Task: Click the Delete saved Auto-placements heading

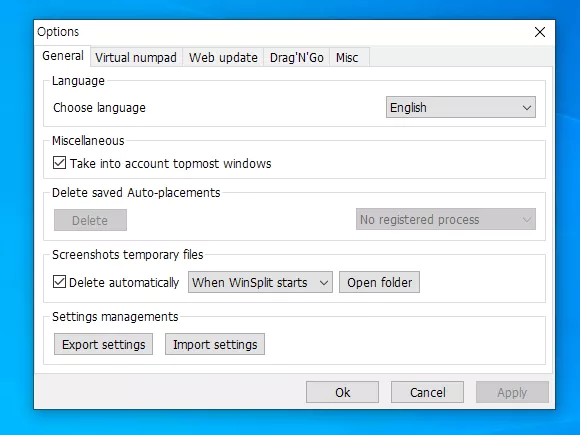Action: coord(136,193)
